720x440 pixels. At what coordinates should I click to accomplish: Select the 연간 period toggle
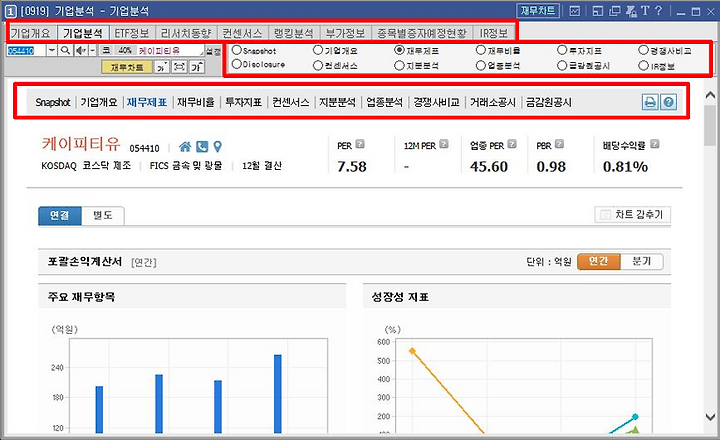(599, 261)
